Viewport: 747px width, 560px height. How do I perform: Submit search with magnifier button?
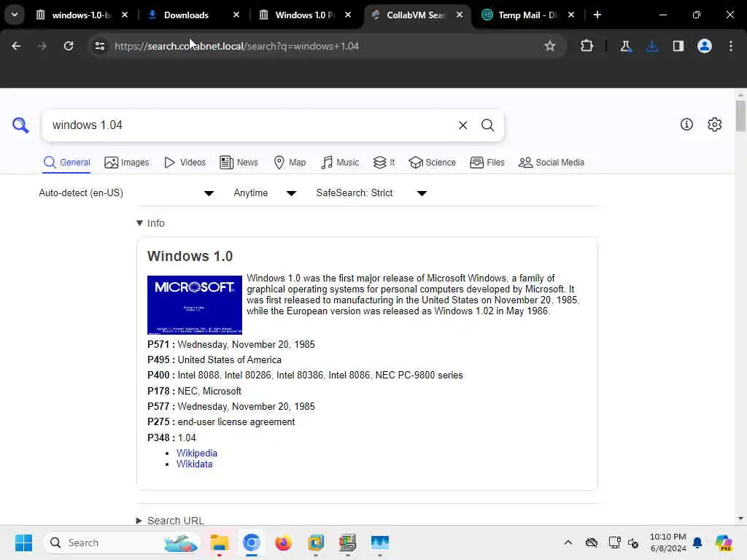point(487,125)
